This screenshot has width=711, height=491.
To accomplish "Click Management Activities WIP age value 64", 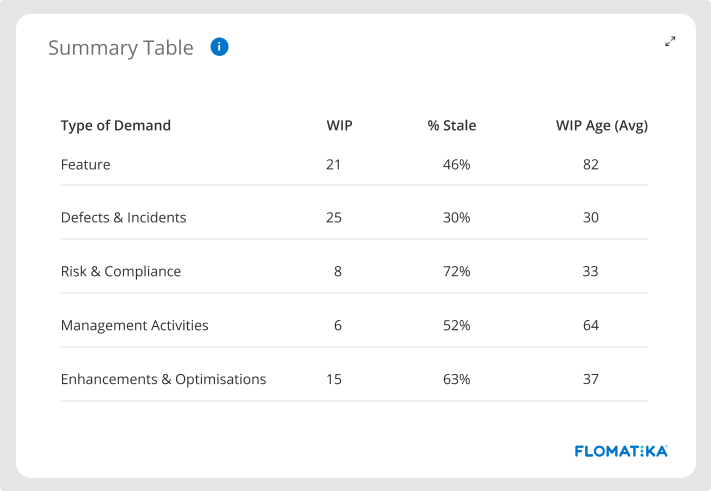I will 591,326.
